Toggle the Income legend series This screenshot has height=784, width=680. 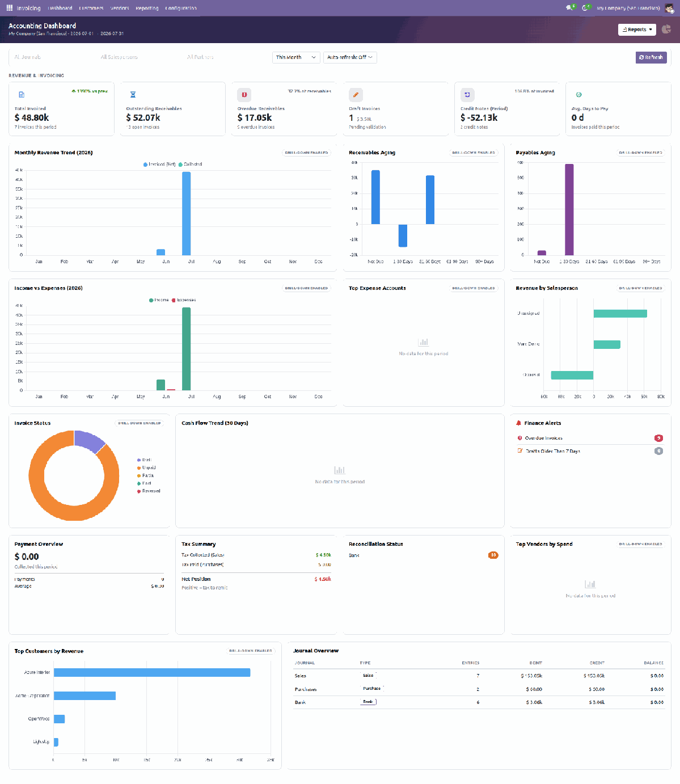(159, 300)
